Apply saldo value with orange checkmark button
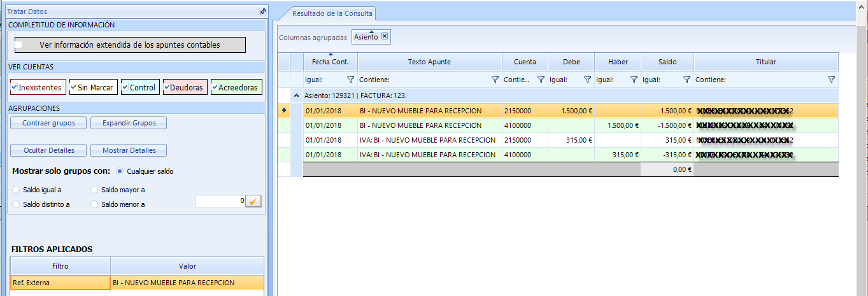Screen dimensions: 868x296 (x=253, y=201)
